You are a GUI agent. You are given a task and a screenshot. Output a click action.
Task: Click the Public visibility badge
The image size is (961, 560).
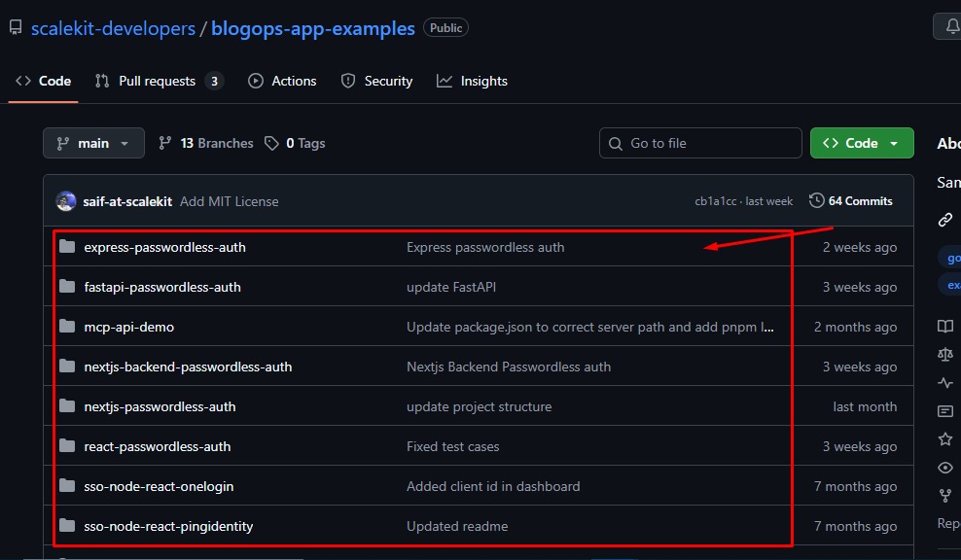(x=445, y=27)
